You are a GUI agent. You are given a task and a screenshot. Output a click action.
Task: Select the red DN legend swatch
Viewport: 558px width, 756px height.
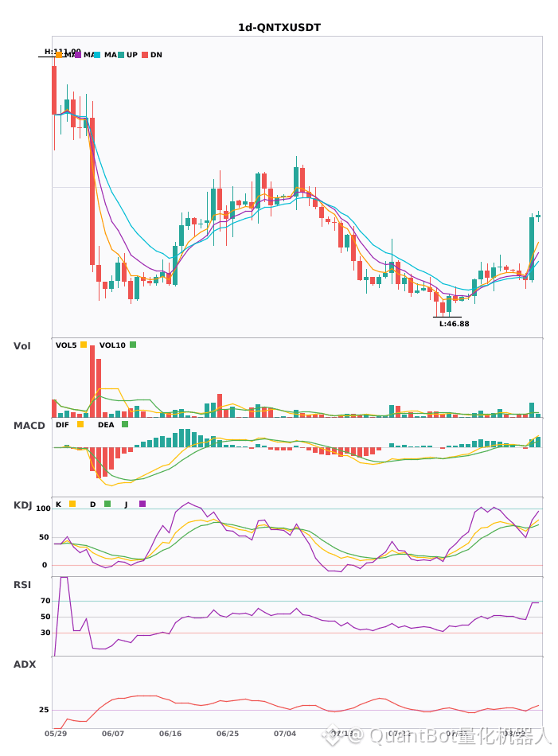pyautogui.click(x=145, y=55)
